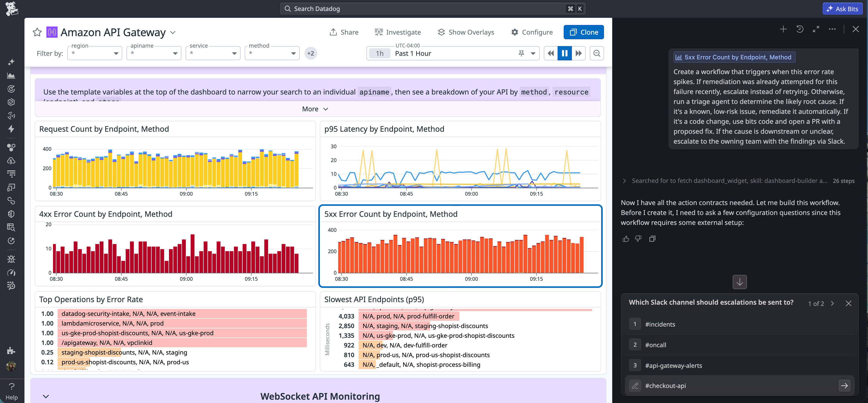Screen dimensions: 868x403
Task: Jump to latest message down arrow
Action: [x=740, y=282]
